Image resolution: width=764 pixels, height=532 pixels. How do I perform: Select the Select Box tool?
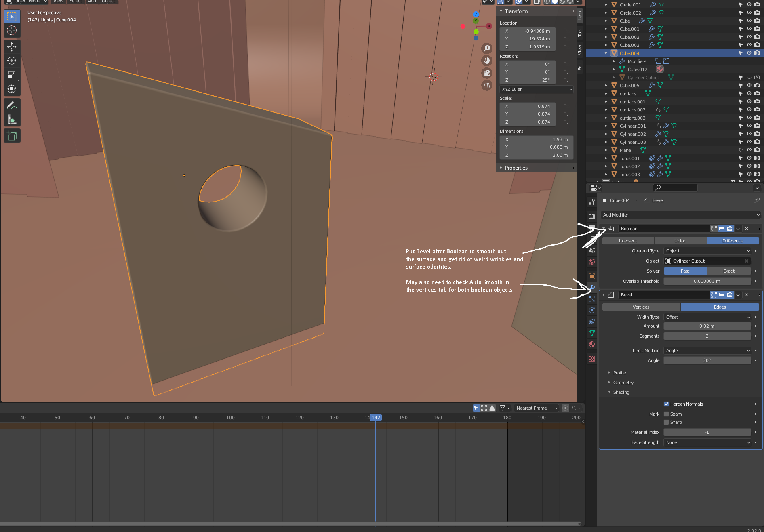point(12,17)
